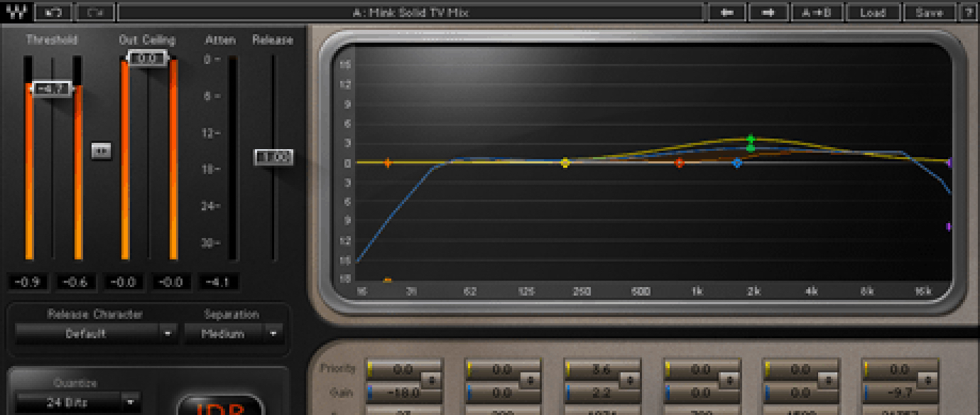Toggle the Threshold and Out Ceiling link button

[102, 151]
